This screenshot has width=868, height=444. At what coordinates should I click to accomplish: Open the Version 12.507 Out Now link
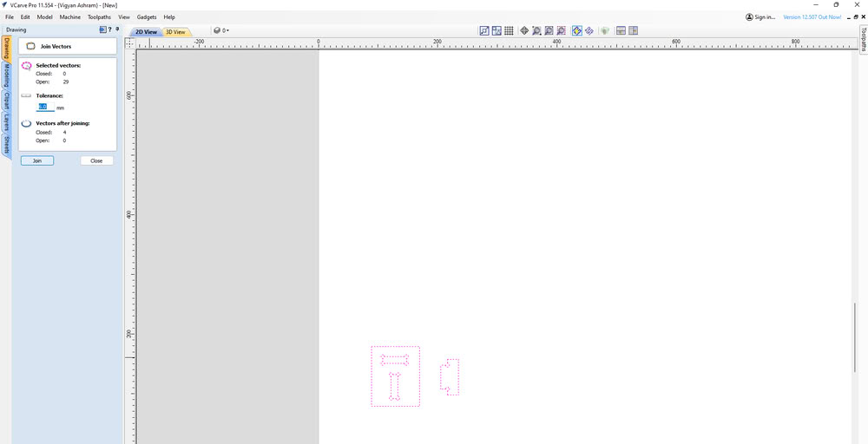tap(812, 17)
